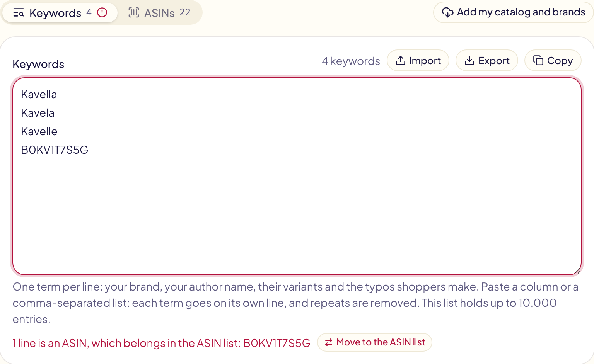Click the keyword line 'Kavelle'
Screen dimensions: 594x364
tap(39, 131)
